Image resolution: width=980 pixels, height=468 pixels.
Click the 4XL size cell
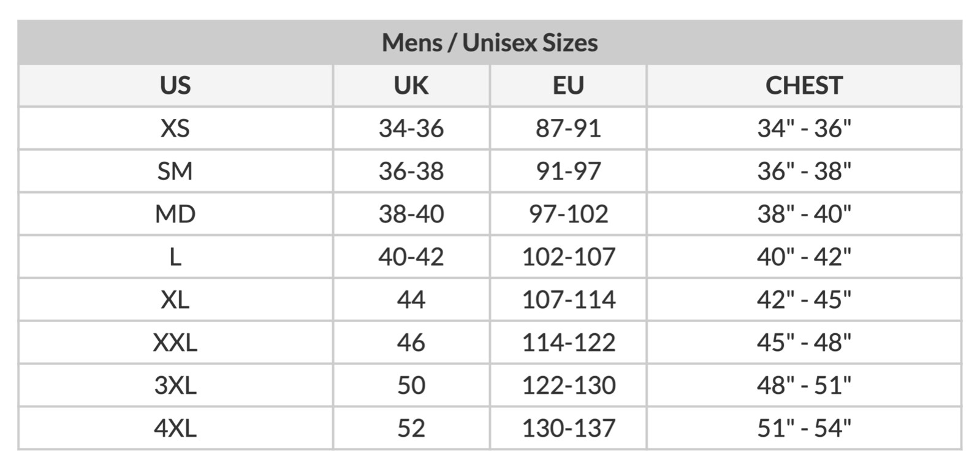pyautogui.click(x=175, y=428)
